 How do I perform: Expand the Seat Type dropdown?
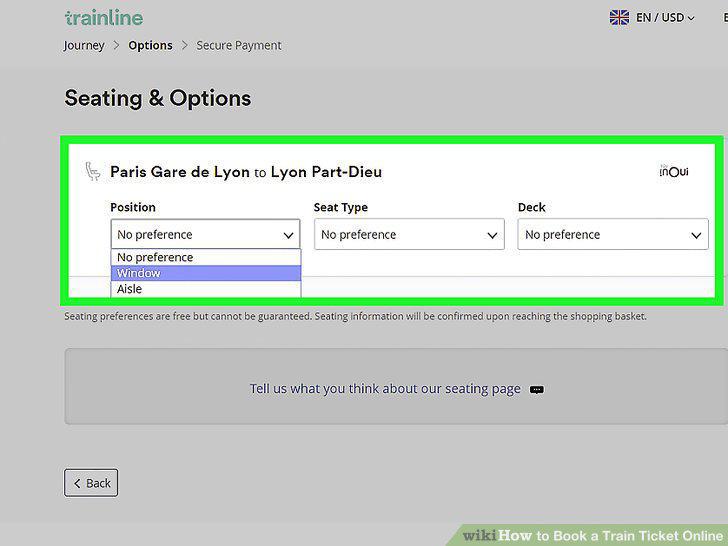(x=409, y=234)
